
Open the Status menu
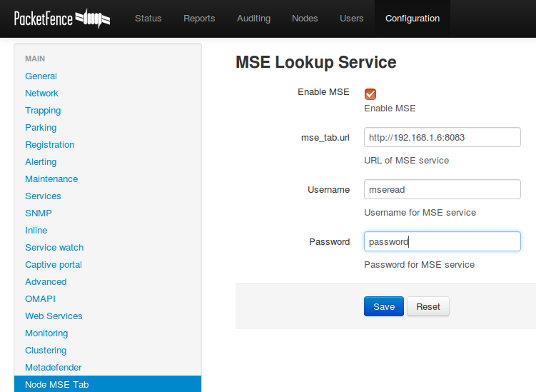pyautogui.click(x=148, y=19)
